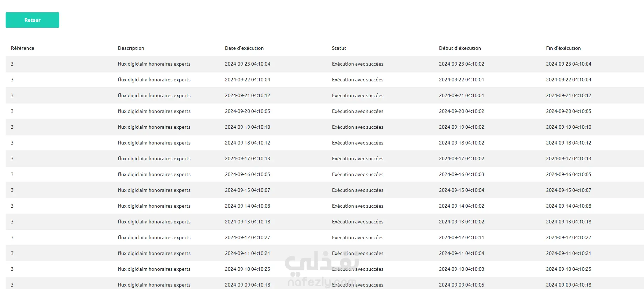Click execution date 2024-09-16 04:10:05

pyautogui.click(x=247, y=174)
